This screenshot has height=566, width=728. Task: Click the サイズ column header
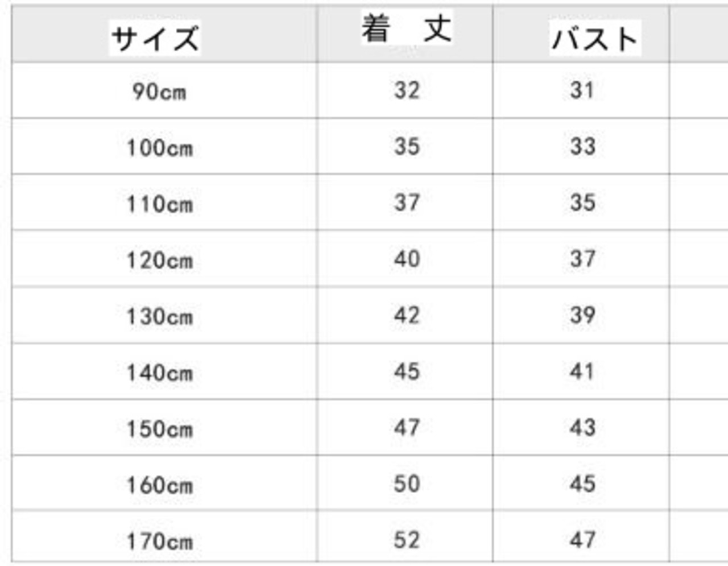(x=155, y=38)
